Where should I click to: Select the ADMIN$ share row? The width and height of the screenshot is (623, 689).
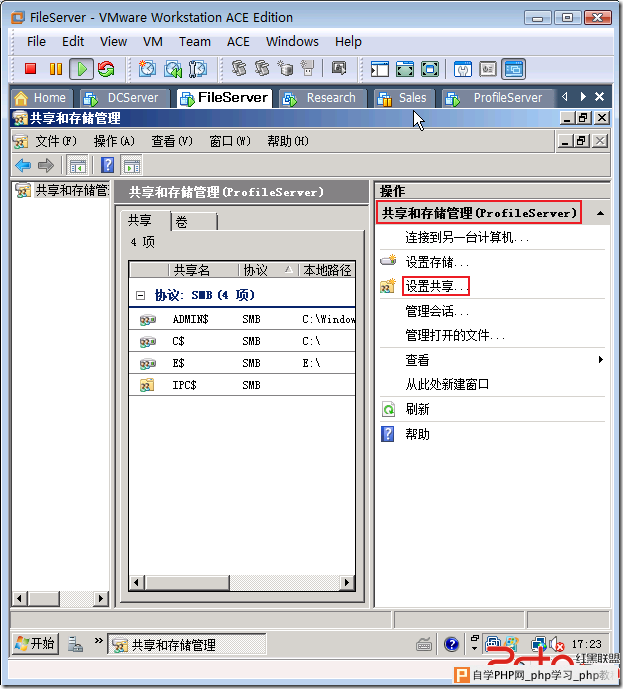pos(242,319)
